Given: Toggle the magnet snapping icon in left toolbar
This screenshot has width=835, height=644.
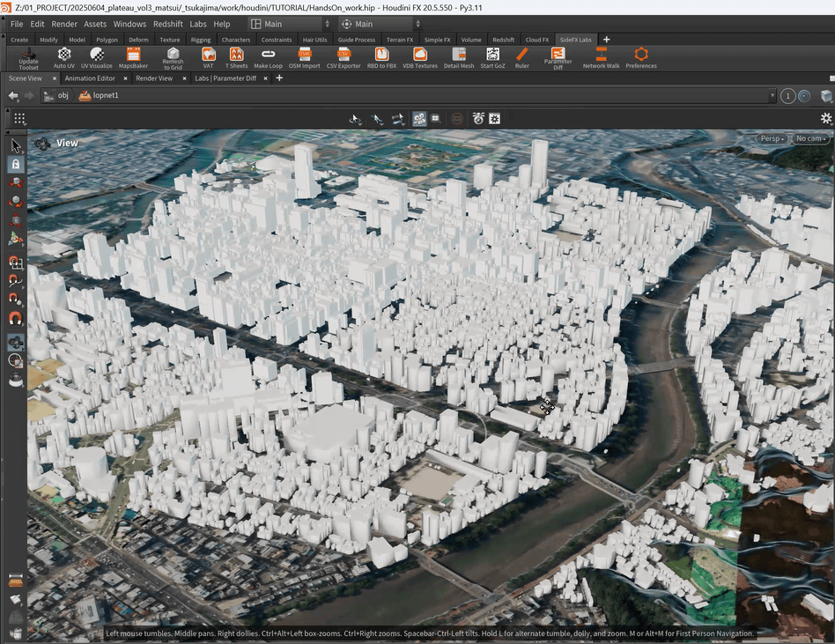Looking at the screenshot, I should [x=15, y=320].
